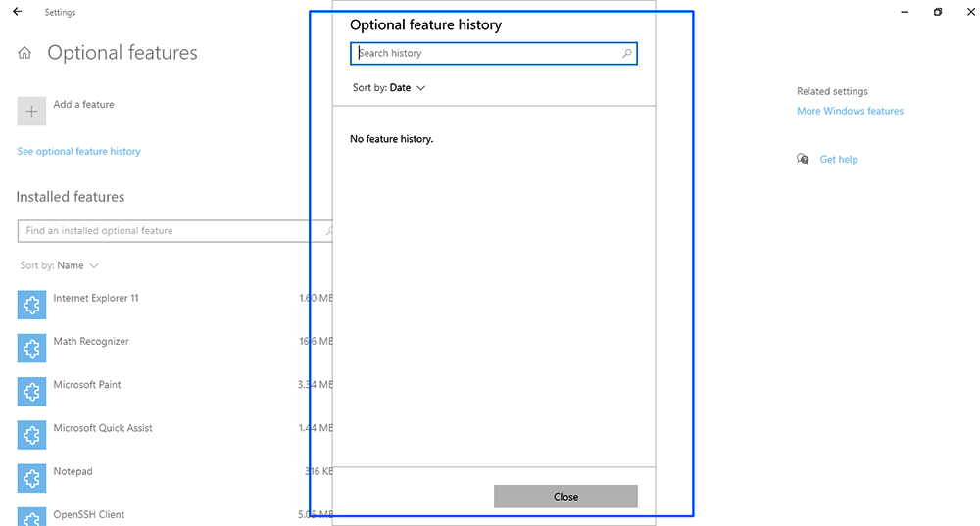Open See optional feature history link
Screen dimensions: 980x526
[78, 151]
